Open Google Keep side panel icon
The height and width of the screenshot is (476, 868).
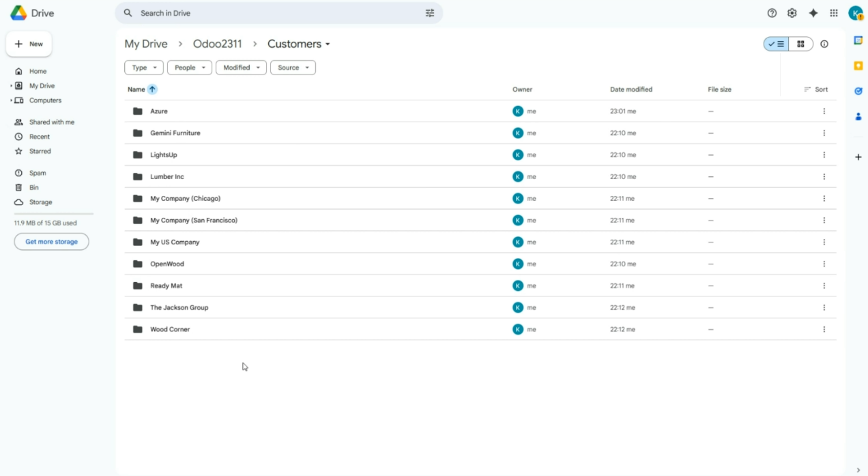(x=858, y=66)
